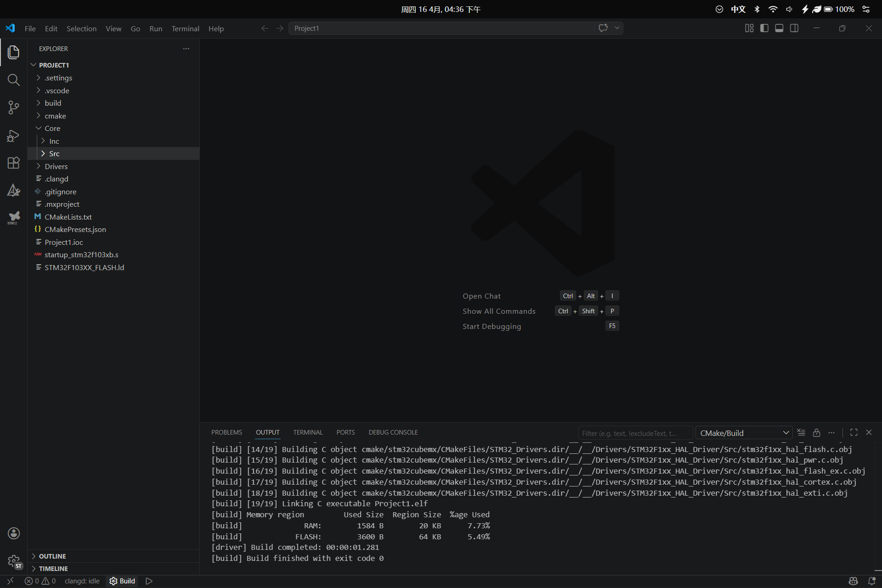Image resolution: width=882 pixels, height=588 pixels.
Task: Expand the Inc folder
Action: (x=113, y=141)
